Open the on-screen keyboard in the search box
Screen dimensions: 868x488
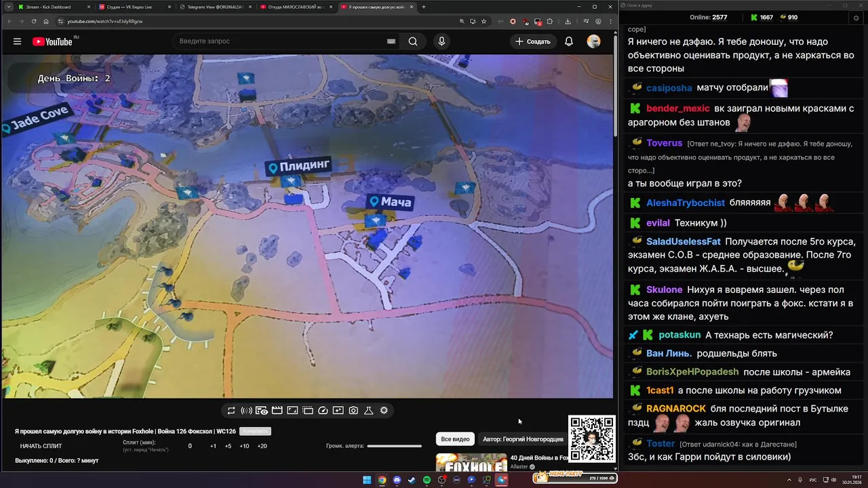[x=391, y=41]
